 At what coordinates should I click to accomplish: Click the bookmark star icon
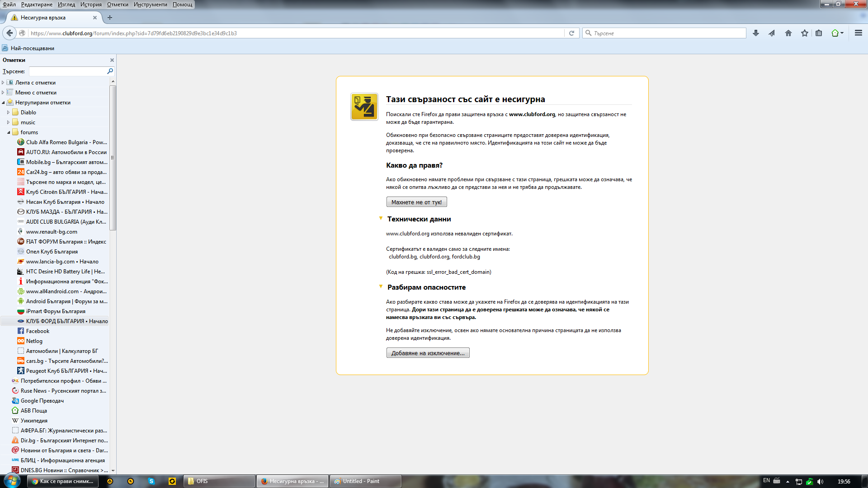click(x=804, y=33)
